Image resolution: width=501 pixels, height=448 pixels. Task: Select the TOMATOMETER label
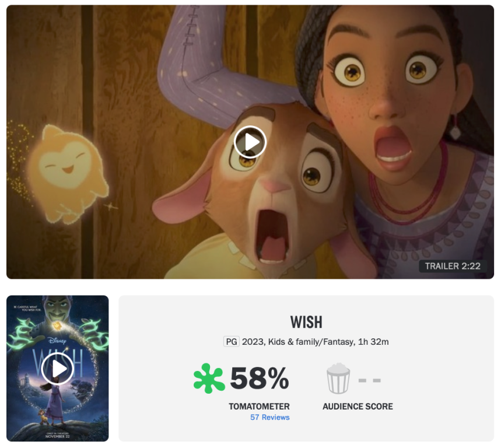point(259,407)
